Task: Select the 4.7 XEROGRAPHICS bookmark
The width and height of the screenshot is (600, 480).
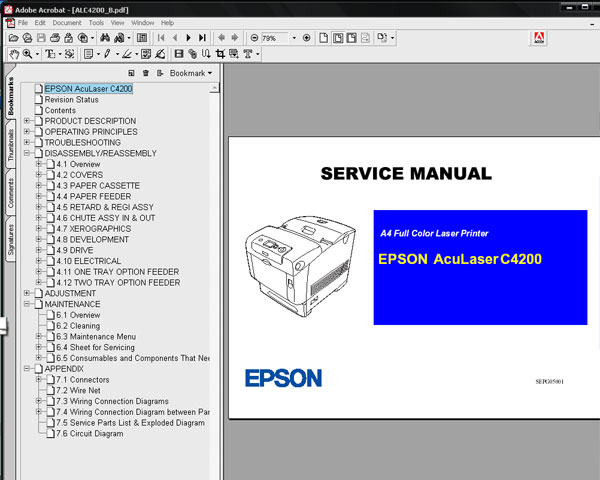Action: click(94, 229)
